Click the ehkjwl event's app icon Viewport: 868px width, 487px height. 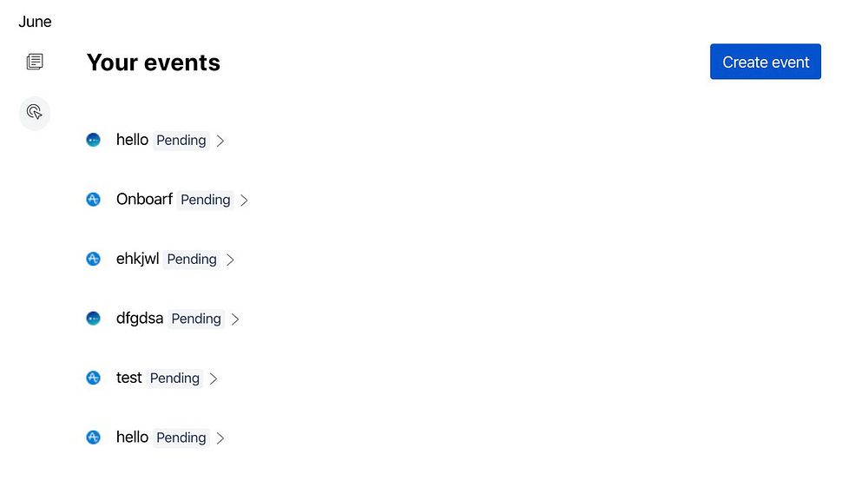pos(94,259)
